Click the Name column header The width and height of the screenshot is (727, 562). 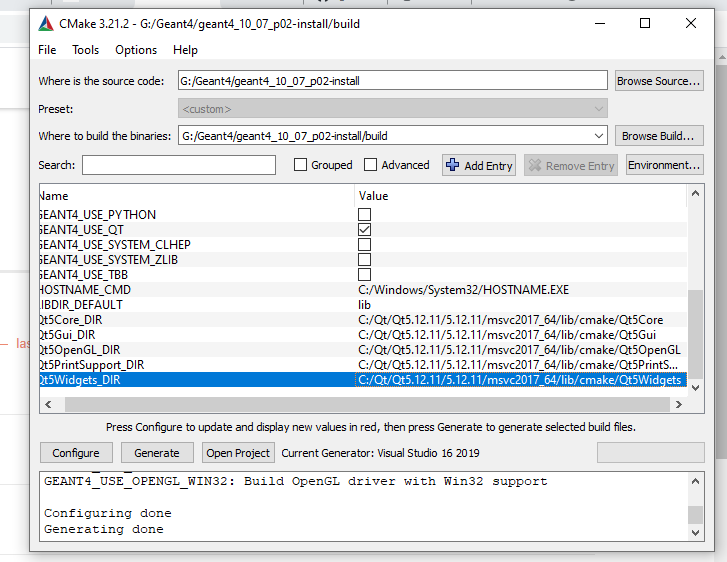tap(197, 196)
